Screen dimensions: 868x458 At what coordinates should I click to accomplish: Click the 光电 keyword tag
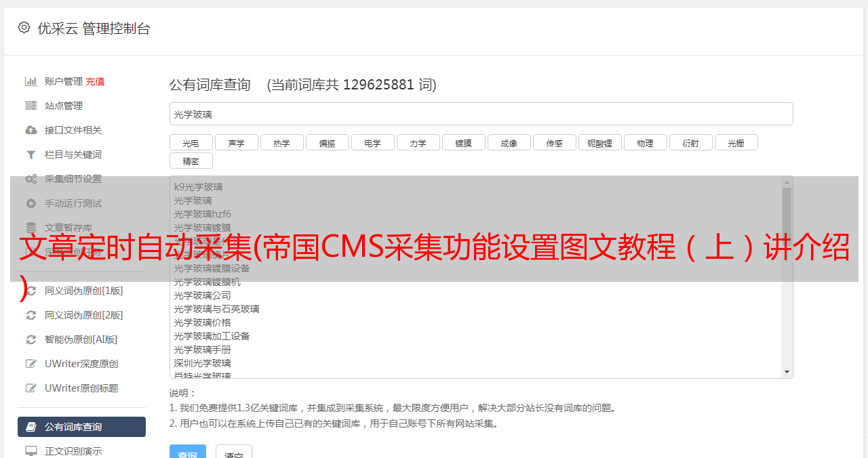pos(191,143)
